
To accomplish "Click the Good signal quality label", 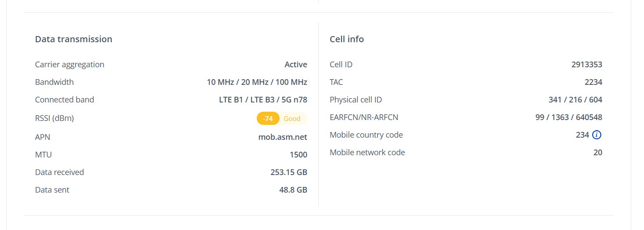I will (x=292, y=118).
